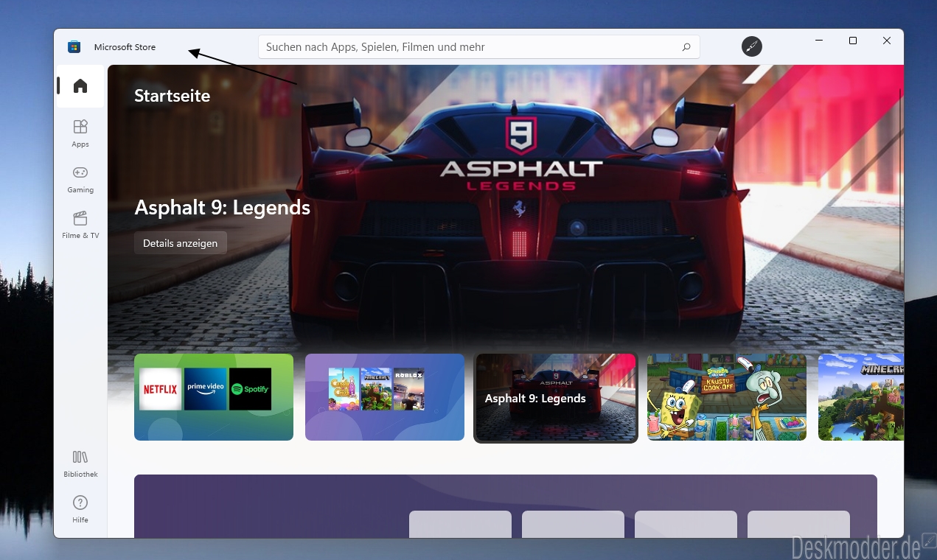Close the Microsoft Store window

887,41
